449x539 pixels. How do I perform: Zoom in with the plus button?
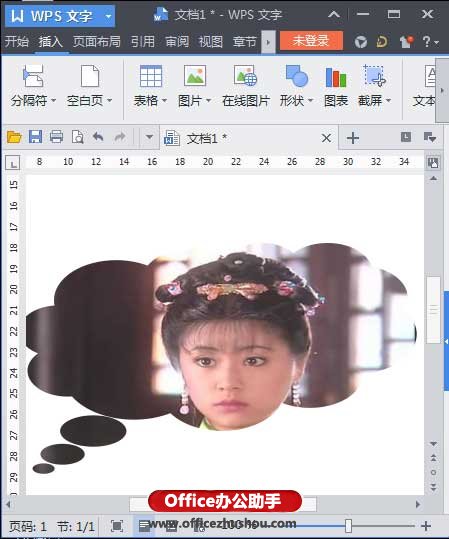click(x=426, y=526)
